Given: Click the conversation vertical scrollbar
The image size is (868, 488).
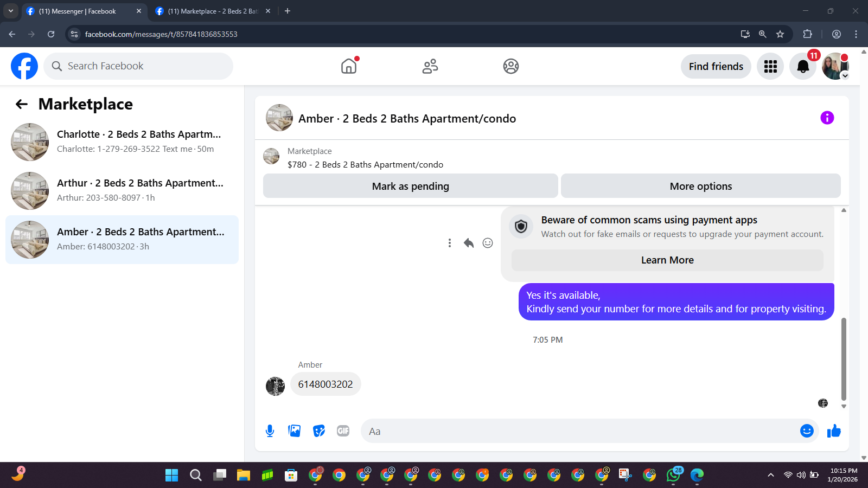Looking at the screenshot, I should [844, 359].
